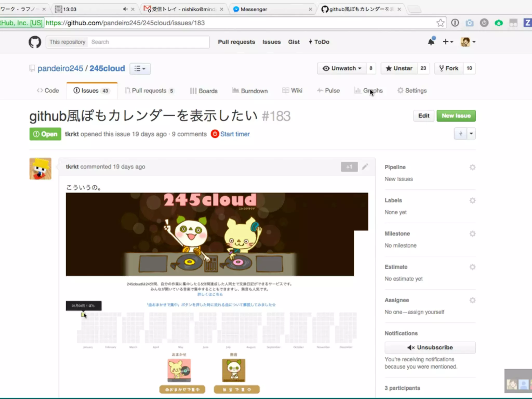Open the plus create-new dropdown

(x=448, y=42)
